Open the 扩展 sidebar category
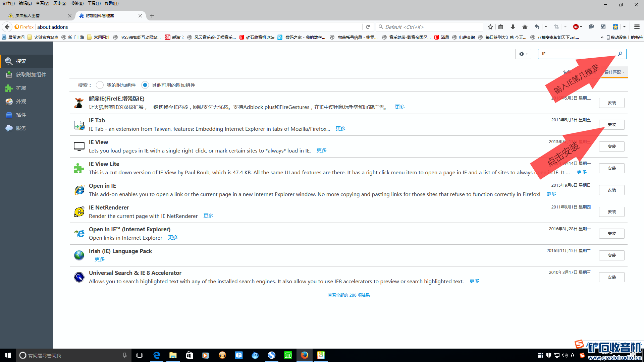The image size is (644, 362). (x=21, y=88)
